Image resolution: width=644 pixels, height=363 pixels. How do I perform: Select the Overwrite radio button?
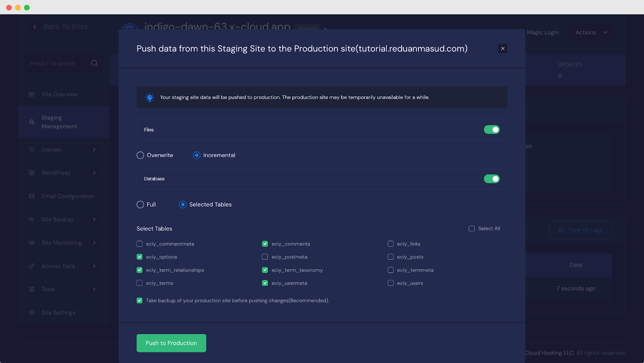[x=140, y=155]
